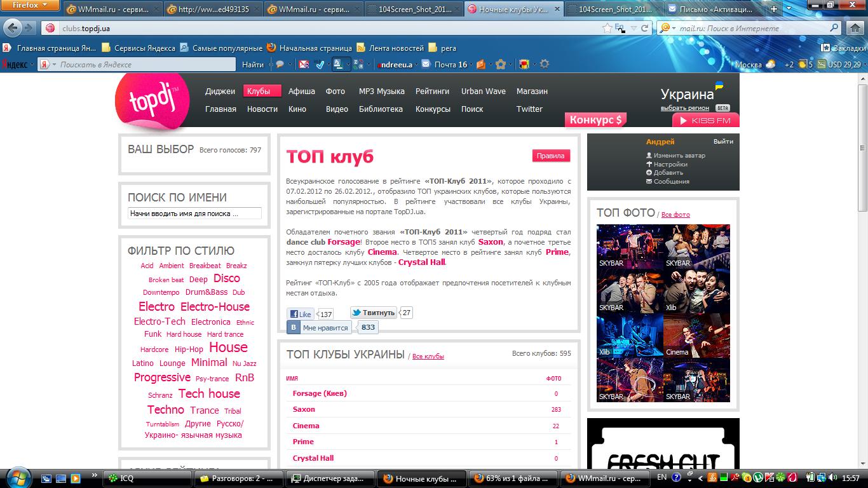
Task: Click Найти in the Yandex bar
Action: coord(253,64)
